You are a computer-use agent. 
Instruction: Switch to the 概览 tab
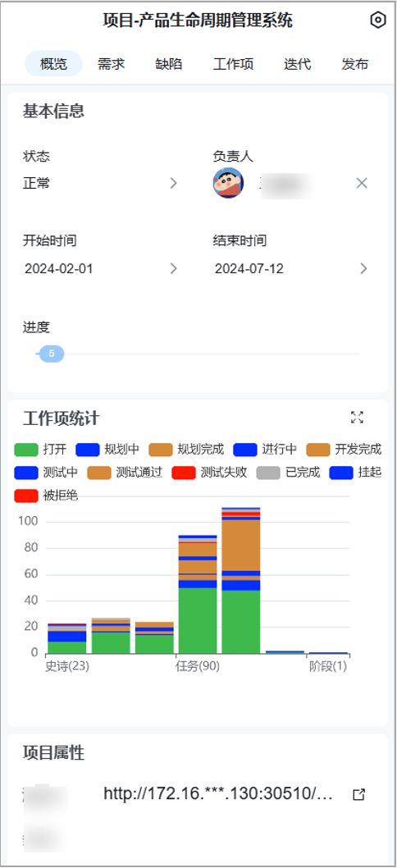(53, 64)
